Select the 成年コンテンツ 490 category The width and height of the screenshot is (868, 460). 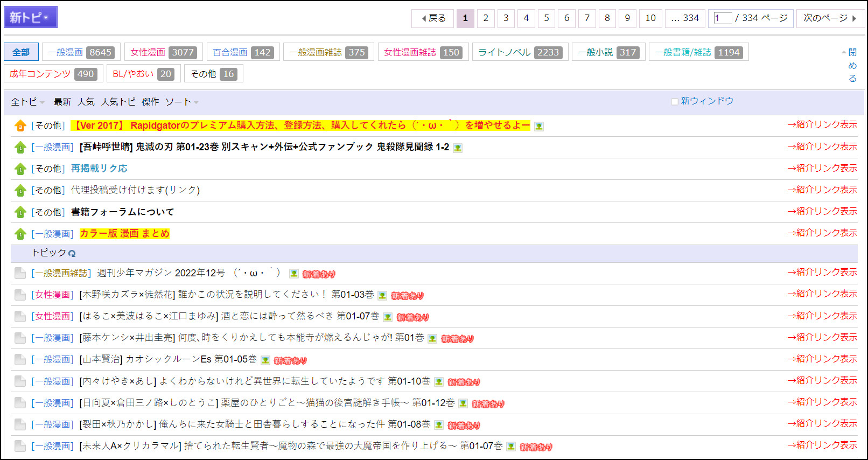coord(53,74)
